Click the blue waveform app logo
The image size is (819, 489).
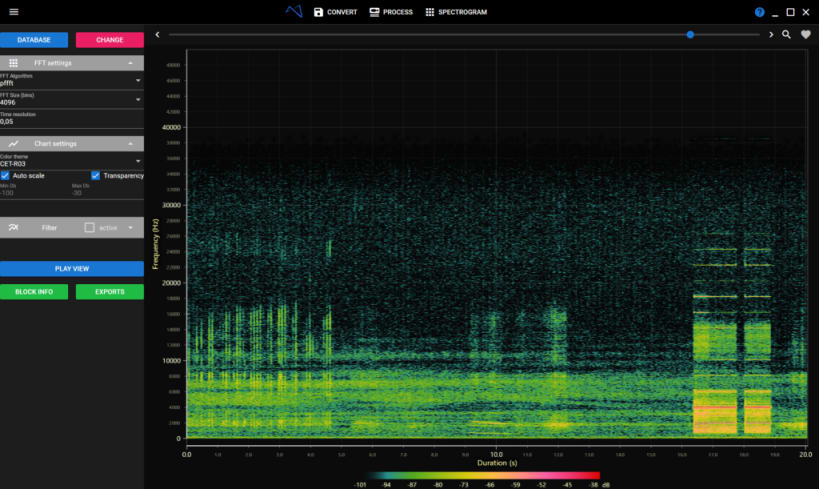[294, 11]
